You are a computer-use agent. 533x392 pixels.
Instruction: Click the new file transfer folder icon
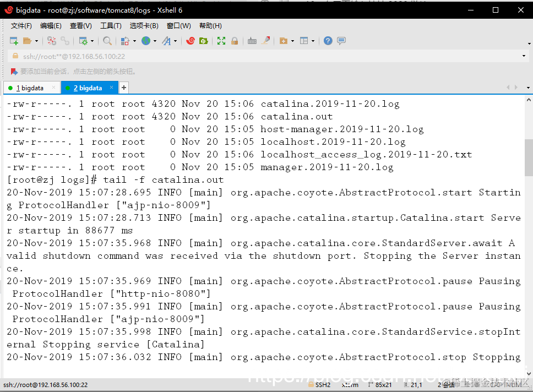click(x=284, y=41)
